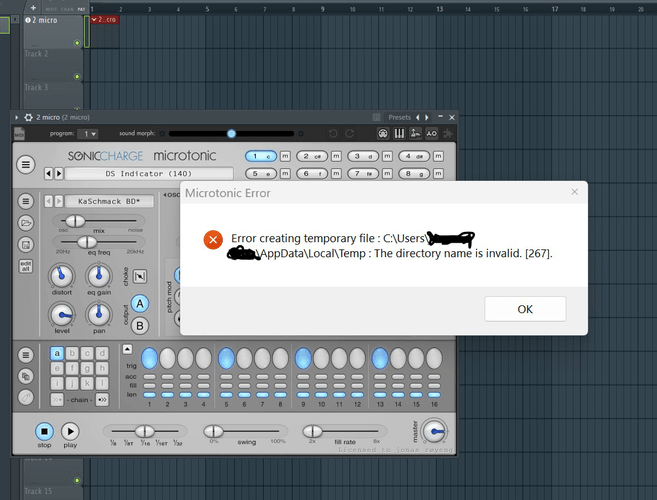657x500 pixels.
Task: Select output A
Action: pyautogui.click(x=140, y=304)
